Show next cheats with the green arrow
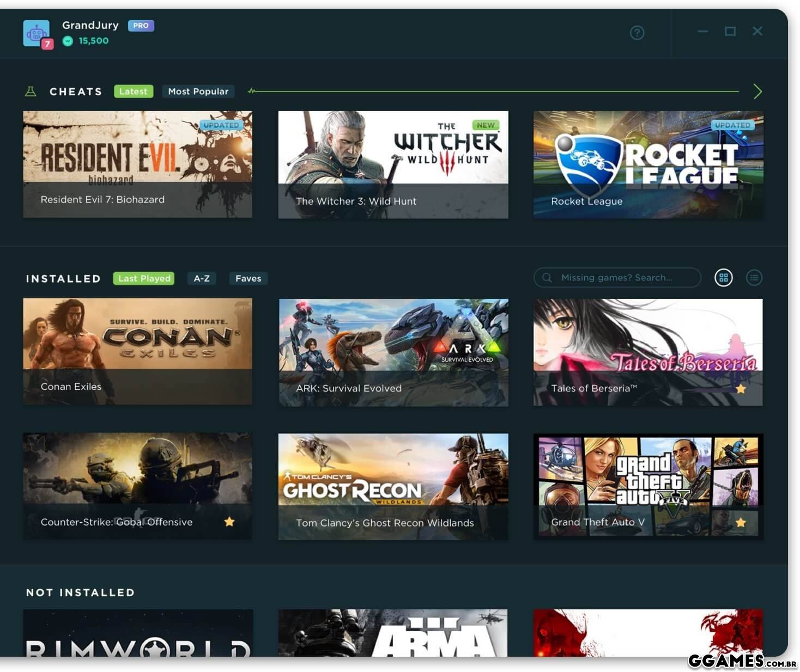 click(757, 91)
